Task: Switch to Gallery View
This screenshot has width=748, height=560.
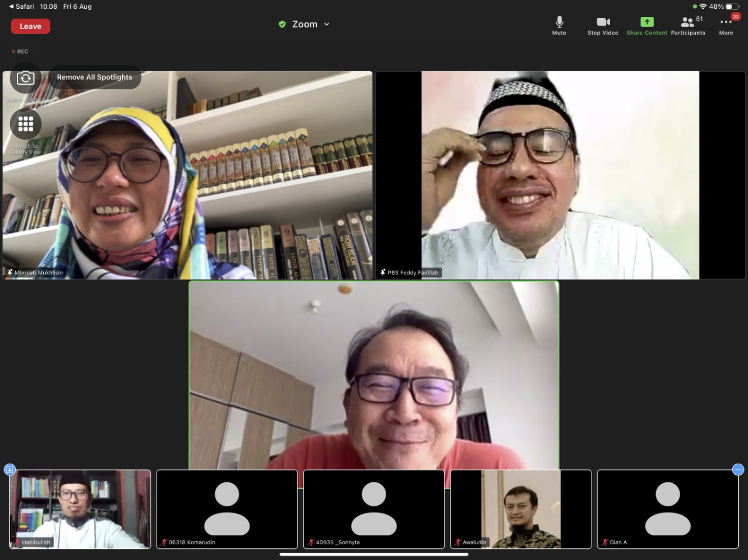Action: point(26,124)
